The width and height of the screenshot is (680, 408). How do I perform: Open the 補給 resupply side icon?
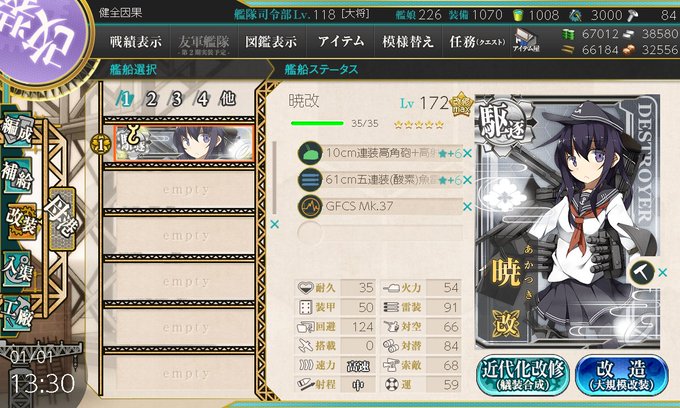coord(17,176)
